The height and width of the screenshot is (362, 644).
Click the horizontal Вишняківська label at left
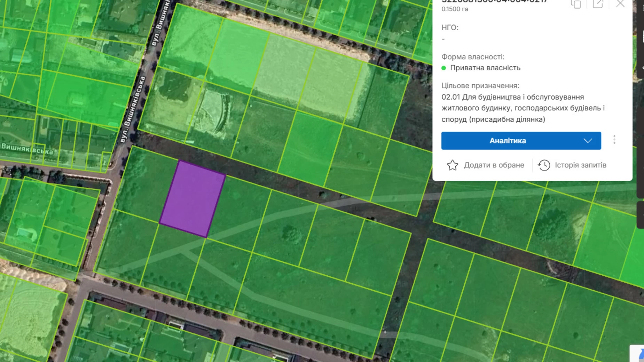tap(27, 149)
